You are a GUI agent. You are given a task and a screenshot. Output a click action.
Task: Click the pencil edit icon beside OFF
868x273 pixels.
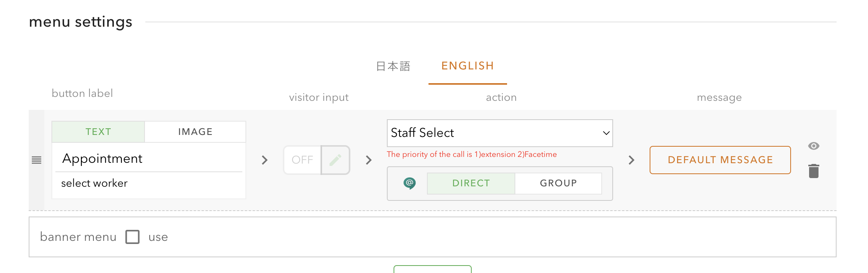pos(335,160)
